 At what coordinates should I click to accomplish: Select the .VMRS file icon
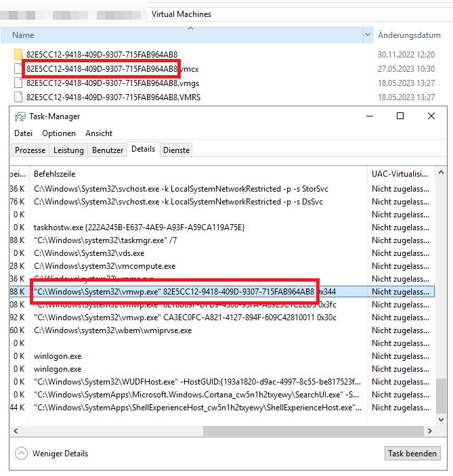[18, 97]
